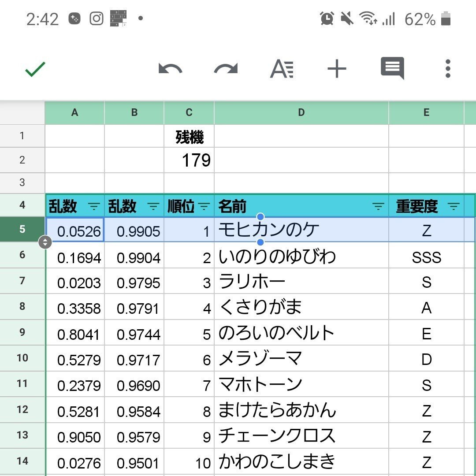Open the text formatting options

tap(282, 69)
